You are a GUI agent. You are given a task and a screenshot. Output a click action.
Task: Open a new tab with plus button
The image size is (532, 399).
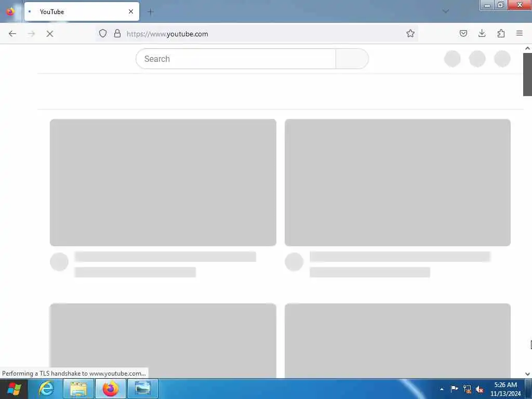151,12
